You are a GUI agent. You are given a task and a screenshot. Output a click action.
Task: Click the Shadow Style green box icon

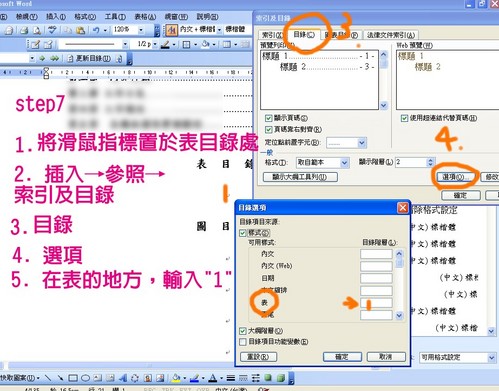[268, 378]
